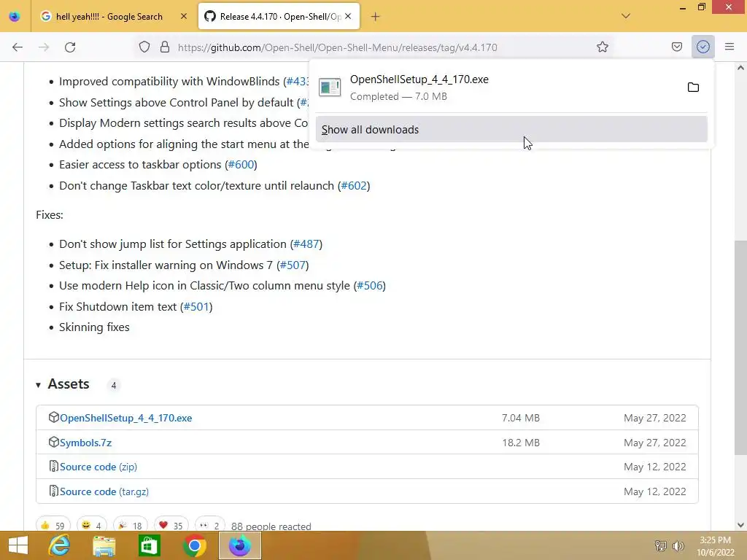This screenshot has height=560, width=747.
Task: Bookmark this page with the star icon
Action: pyautogui.click(x=602, y=47)
